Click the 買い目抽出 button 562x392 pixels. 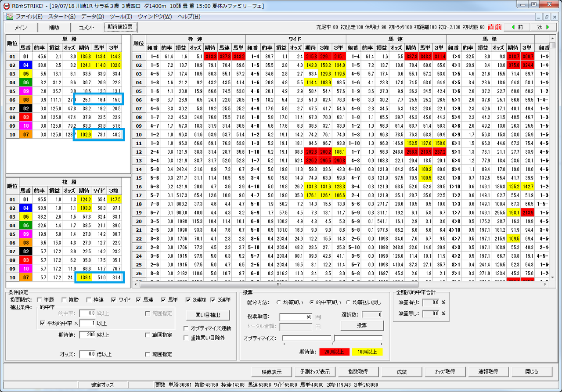(207, 315)
